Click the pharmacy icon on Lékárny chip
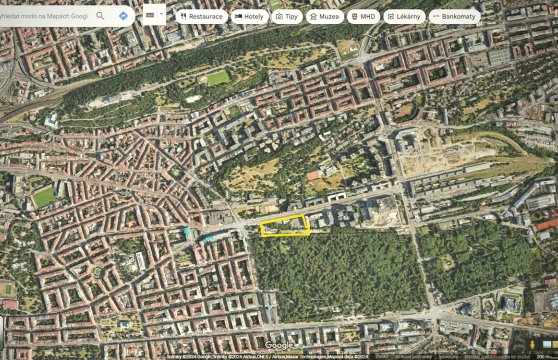The width and height of the screenshot is (558, 360). coord(390,16)
